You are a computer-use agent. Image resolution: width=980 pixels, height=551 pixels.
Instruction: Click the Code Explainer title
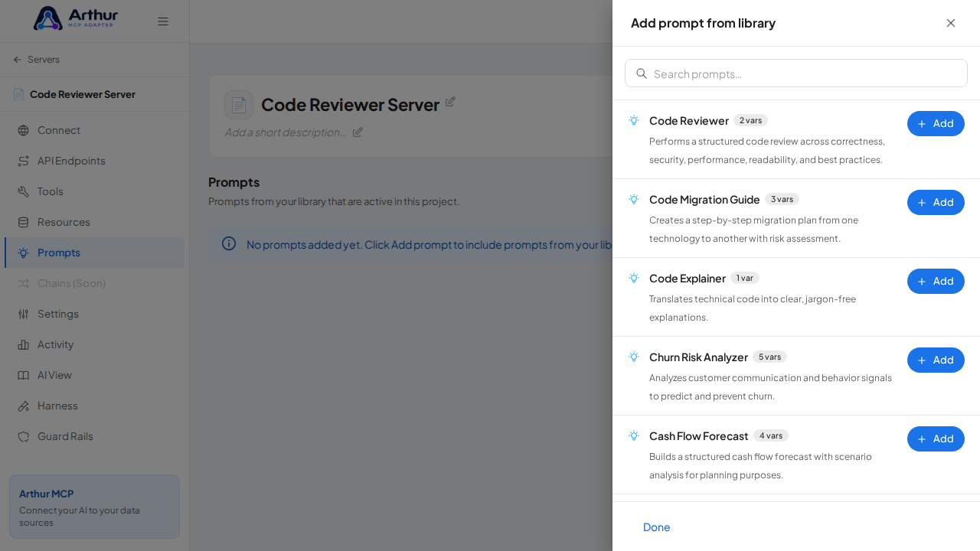(688, 279)
